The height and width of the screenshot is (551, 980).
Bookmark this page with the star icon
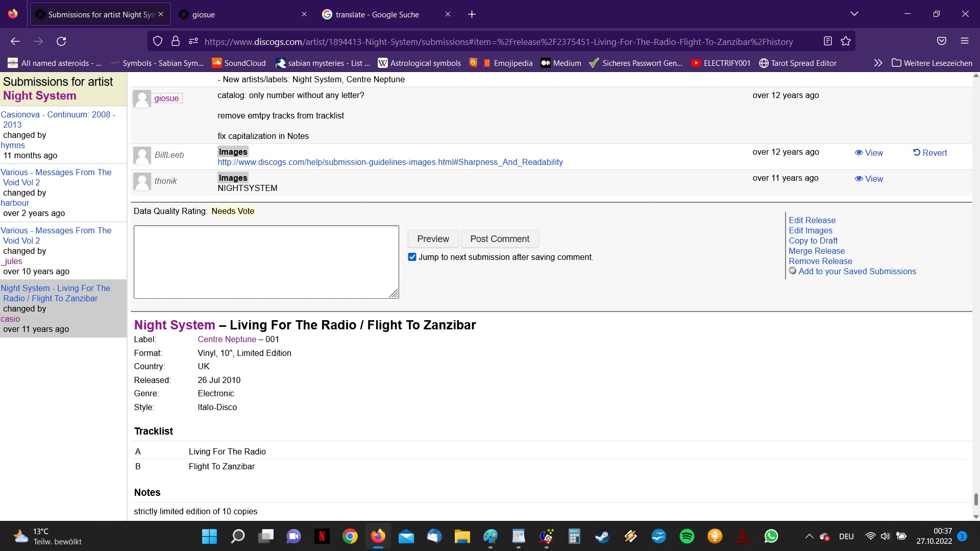click(846, 41)
